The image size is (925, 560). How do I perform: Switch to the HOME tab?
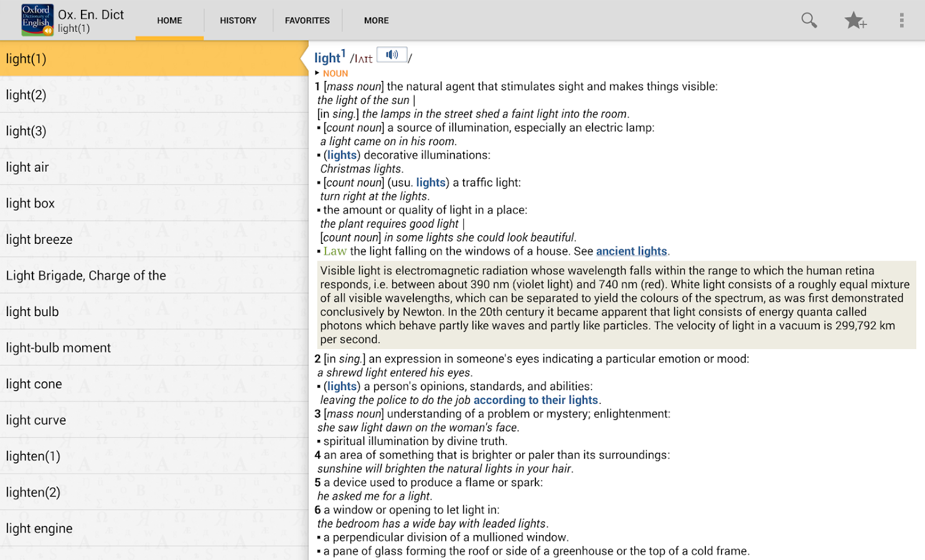[169, 21]
